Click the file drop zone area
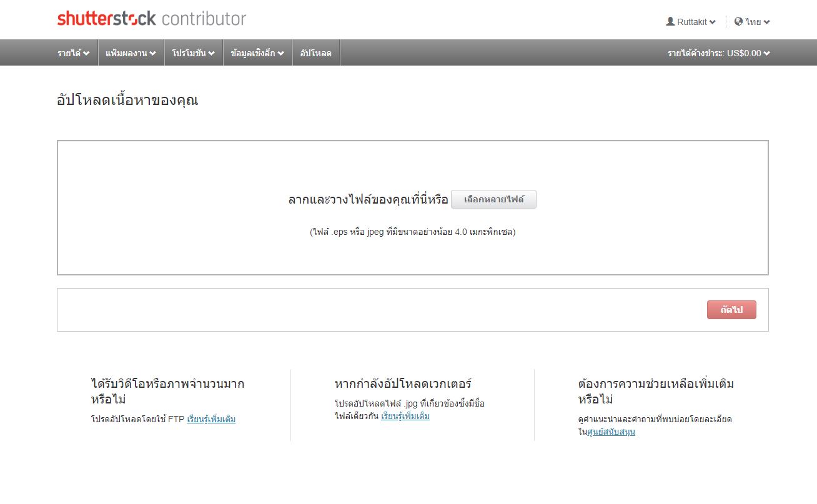817x504 pixels. [413, 207]
